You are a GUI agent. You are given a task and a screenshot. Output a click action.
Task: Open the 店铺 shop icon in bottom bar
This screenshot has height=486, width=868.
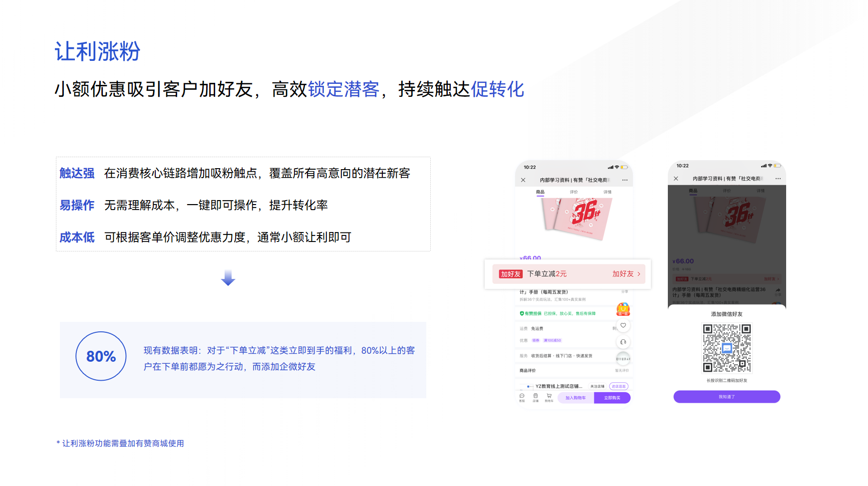pos(535,397)
